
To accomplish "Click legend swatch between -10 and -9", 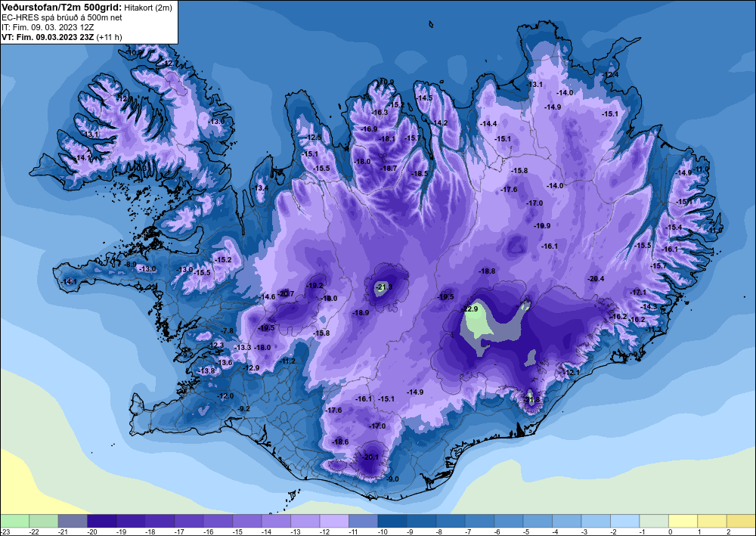I will pos(392,521).
